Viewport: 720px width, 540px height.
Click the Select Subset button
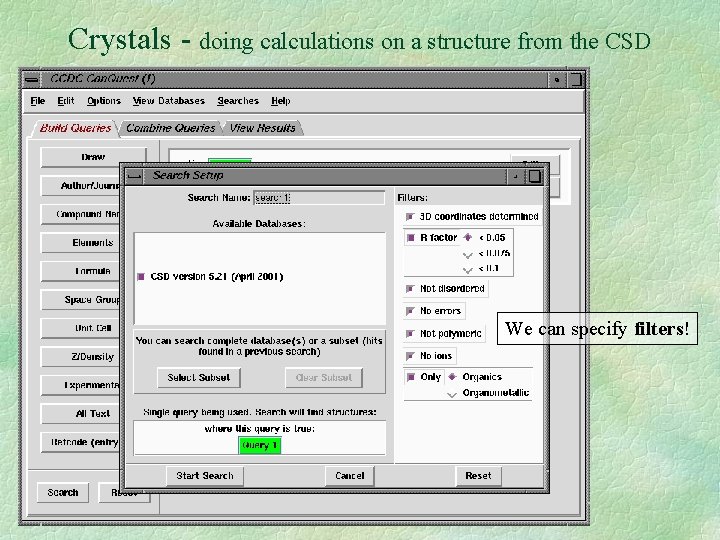click(x=199, y=377)
